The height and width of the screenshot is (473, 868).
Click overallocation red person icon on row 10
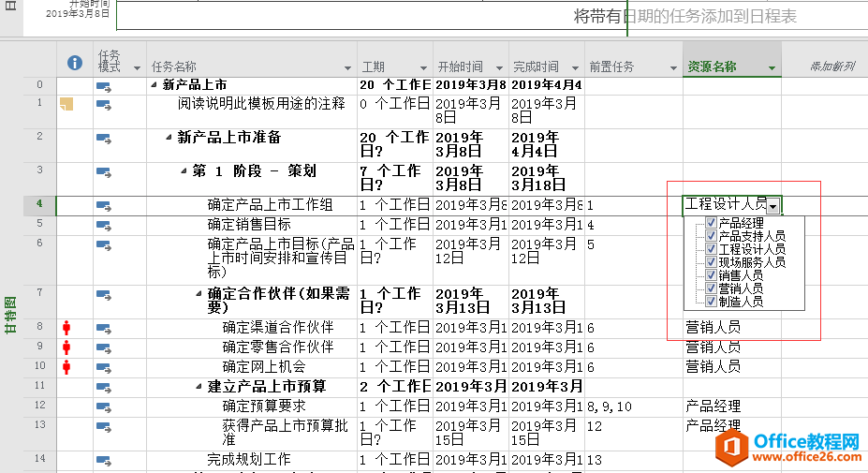66,367
